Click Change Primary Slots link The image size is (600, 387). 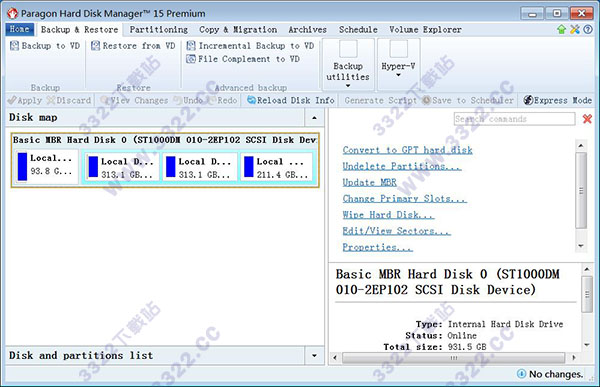point(405,199)
